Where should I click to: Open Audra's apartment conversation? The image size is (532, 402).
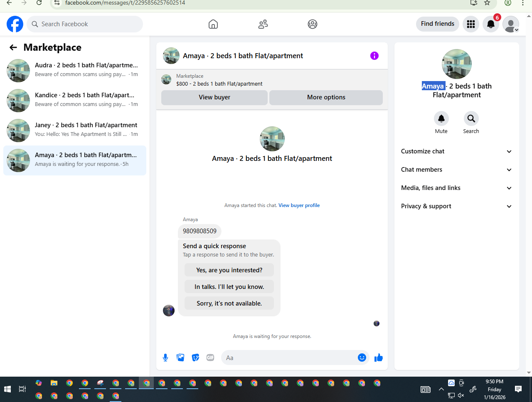point(75,70)
